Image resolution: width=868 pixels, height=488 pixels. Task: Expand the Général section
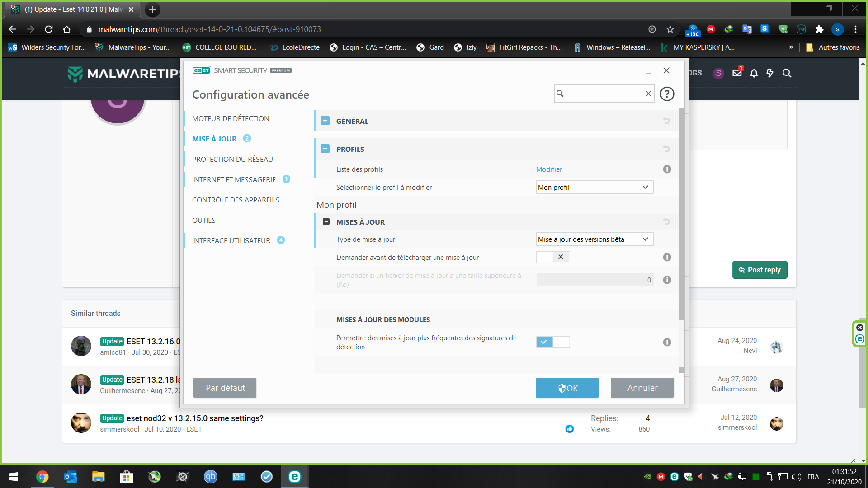tap(325, 121)
